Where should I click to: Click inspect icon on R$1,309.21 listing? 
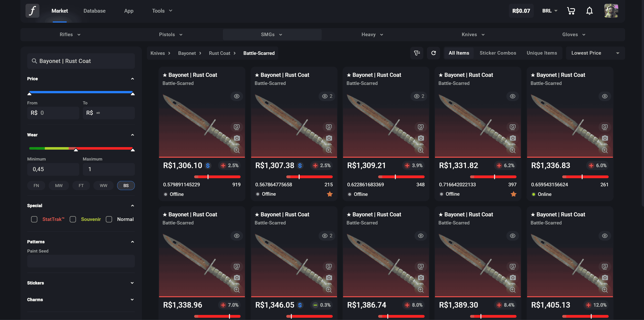(x=421, y=127)
